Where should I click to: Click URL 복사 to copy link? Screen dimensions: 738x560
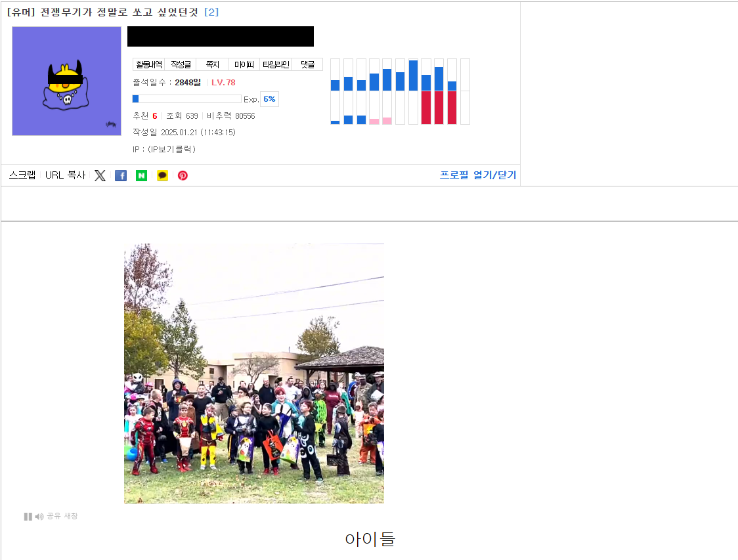(x=65, y=175)
